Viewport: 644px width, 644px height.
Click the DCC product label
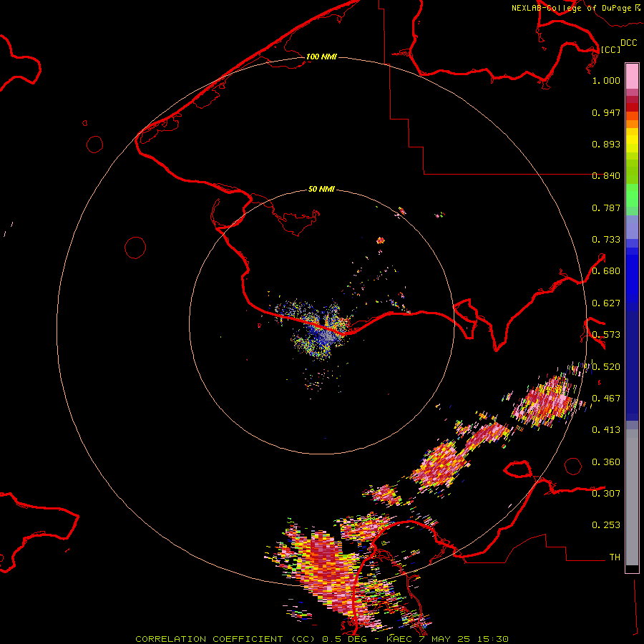628,42
